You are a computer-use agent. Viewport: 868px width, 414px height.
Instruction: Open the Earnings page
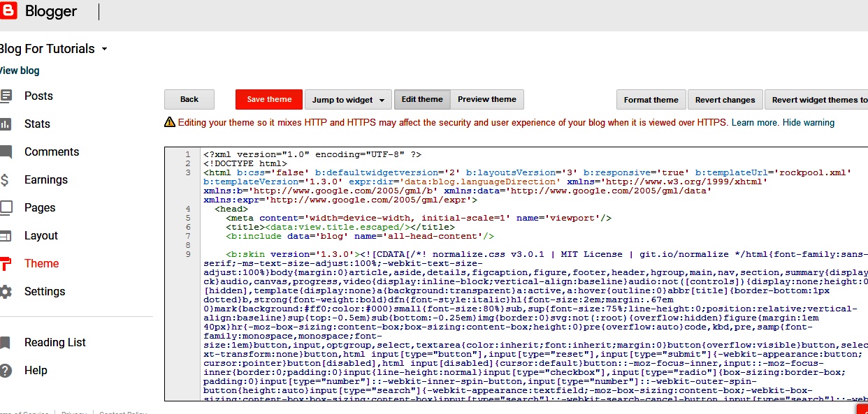pyautogui.click(x=46, y=180)
